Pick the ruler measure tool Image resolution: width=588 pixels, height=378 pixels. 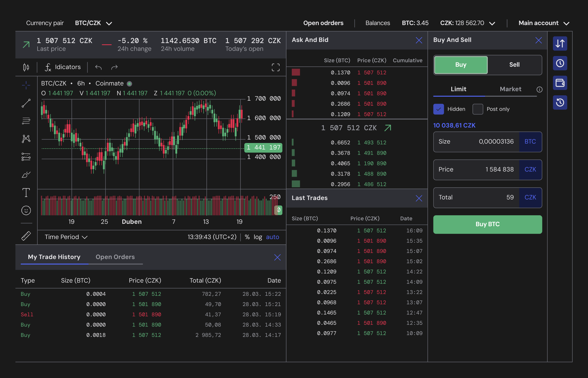click(x=26, y=236)
